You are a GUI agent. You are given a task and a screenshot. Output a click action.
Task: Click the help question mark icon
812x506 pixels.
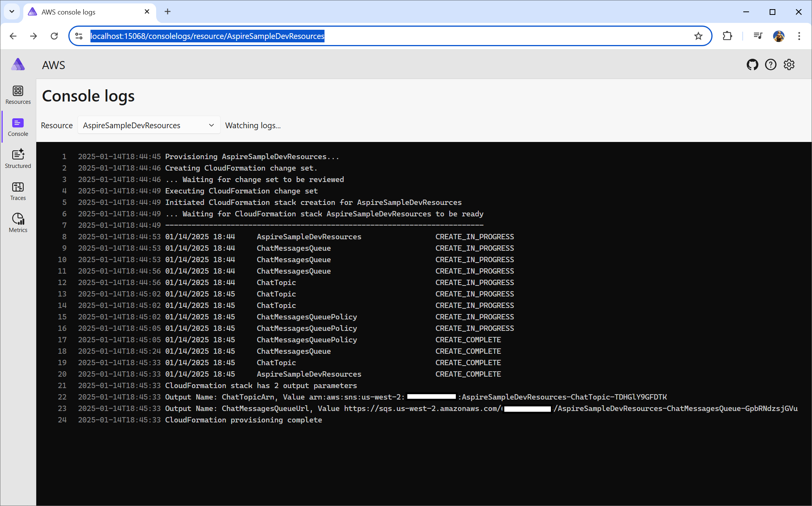pyautogui.click(x=770, y=65)
